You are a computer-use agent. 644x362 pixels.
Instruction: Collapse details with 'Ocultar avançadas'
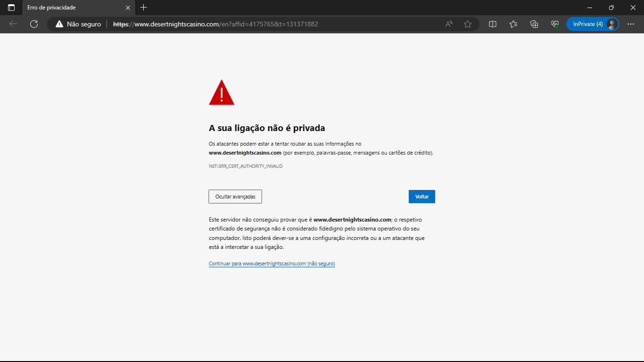(235, 197)
